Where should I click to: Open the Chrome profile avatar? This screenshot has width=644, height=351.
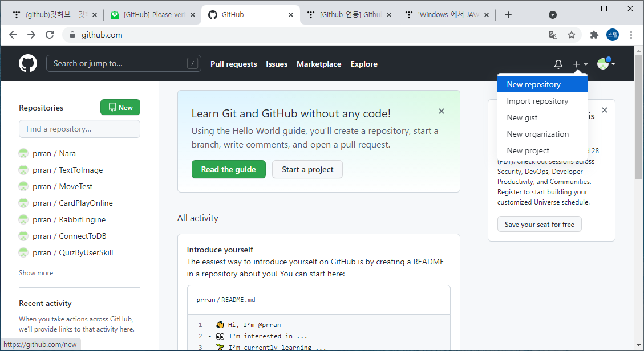tap(613, 35)
